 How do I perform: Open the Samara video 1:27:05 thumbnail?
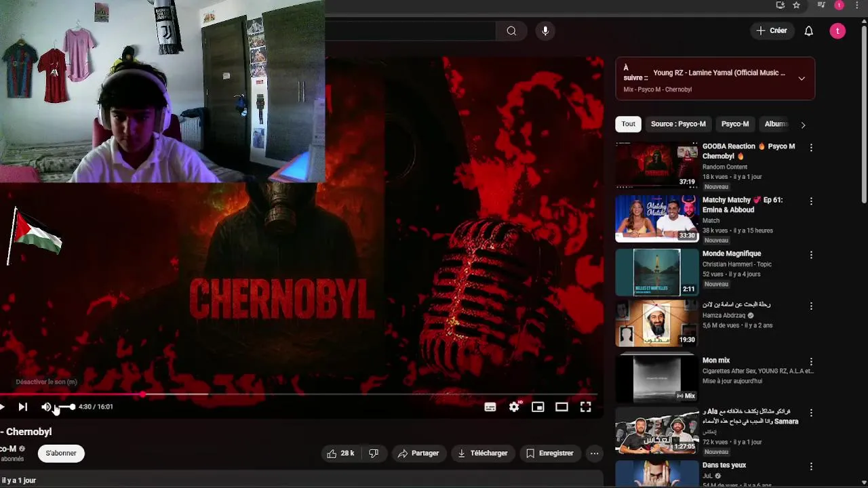[656, 431]
